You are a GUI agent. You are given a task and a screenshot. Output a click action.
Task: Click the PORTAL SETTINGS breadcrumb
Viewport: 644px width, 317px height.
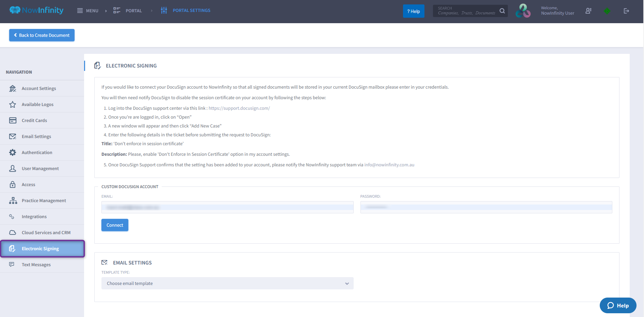(x=192, y=11)
